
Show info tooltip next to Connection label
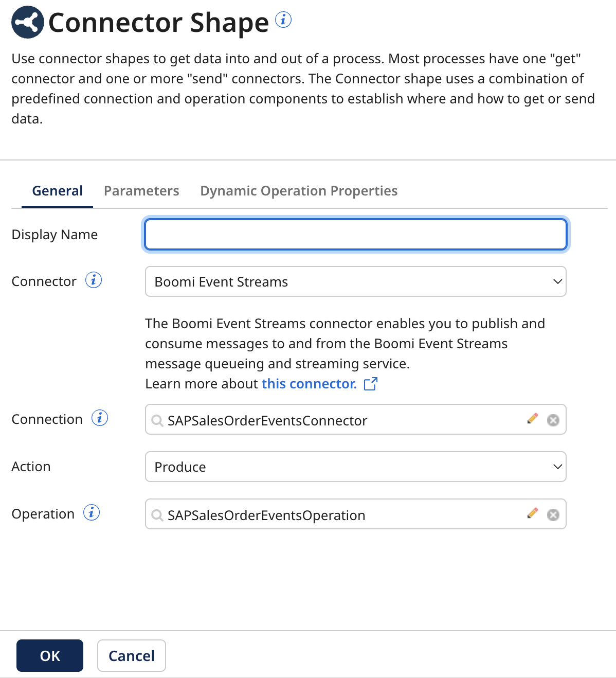point(100,418)
